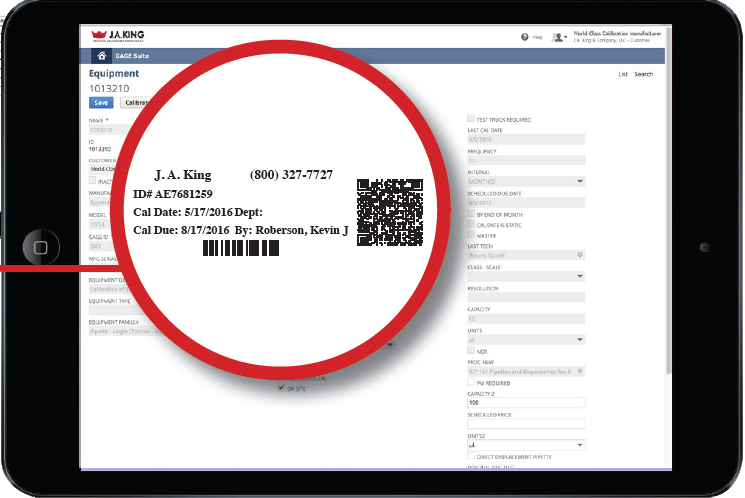Click the barcode on the calibration label

(241, 248)
